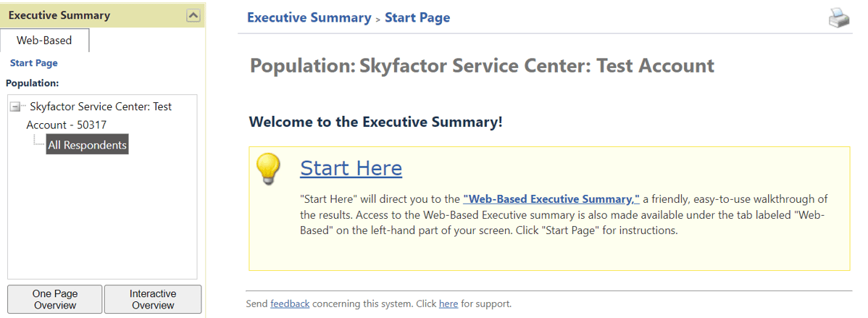The width and height of the screenshot is (868, 318).
Task: Open the One Page Overview
Action: 55,299
